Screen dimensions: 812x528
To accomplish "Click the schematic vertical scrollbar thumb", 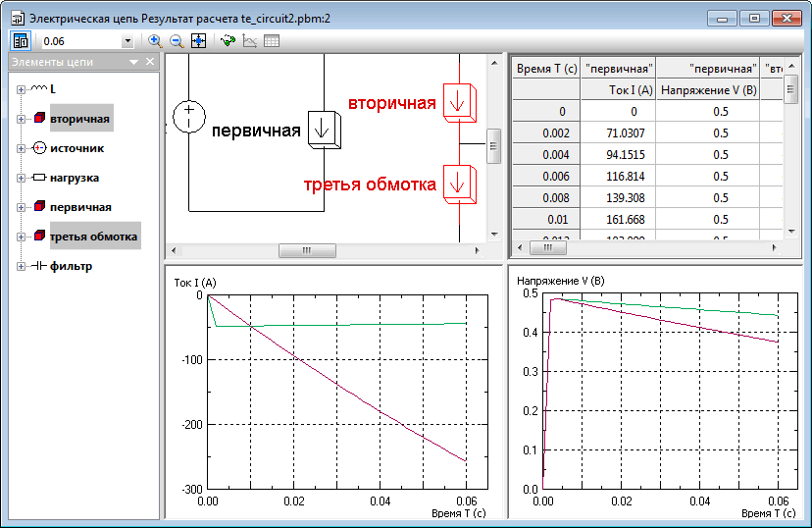I will tap(494, 146).
